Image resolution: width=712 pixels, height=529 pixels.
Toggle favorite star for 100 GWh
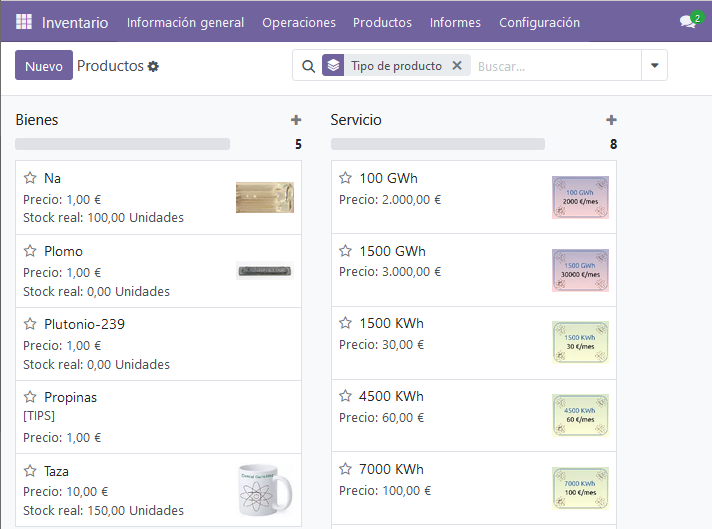point(346,178)
